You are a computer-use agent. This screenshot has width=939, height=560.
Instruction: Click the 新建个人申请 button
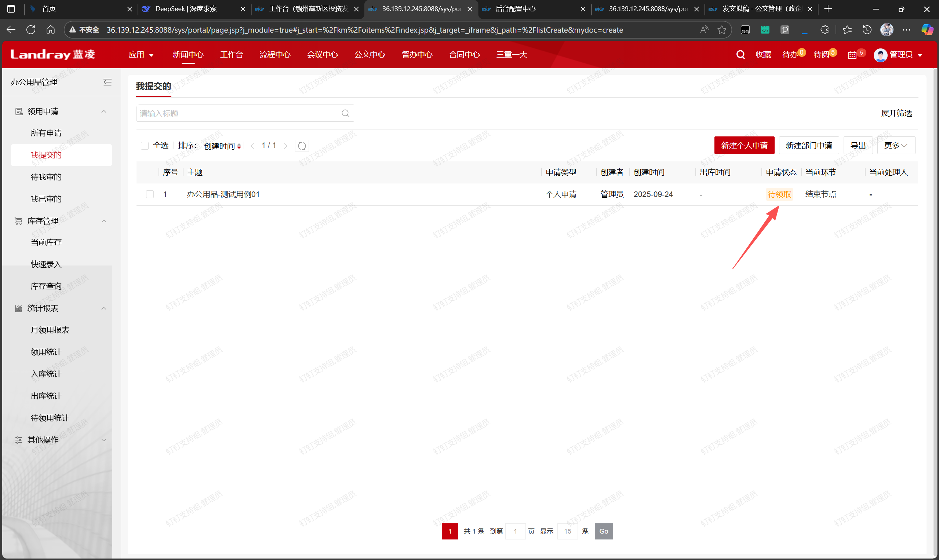[744, 146]
